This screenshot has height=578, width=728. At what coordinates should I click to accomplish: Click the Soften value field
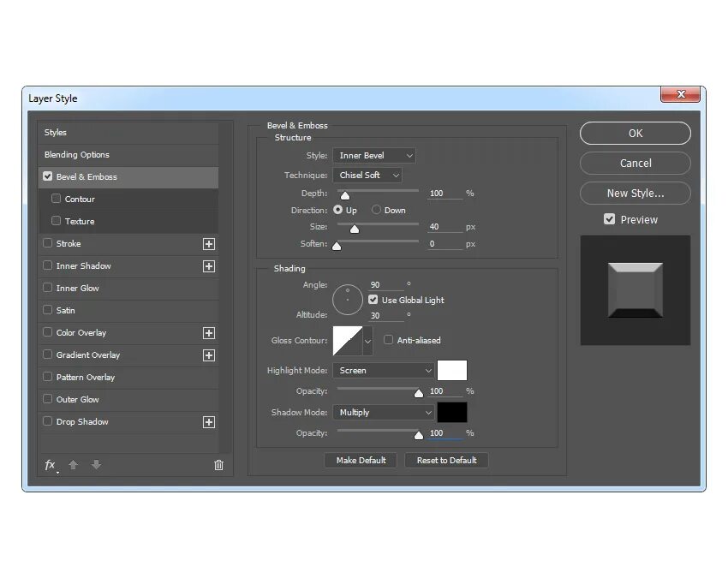pyautogui.click(x=445, y=244)
